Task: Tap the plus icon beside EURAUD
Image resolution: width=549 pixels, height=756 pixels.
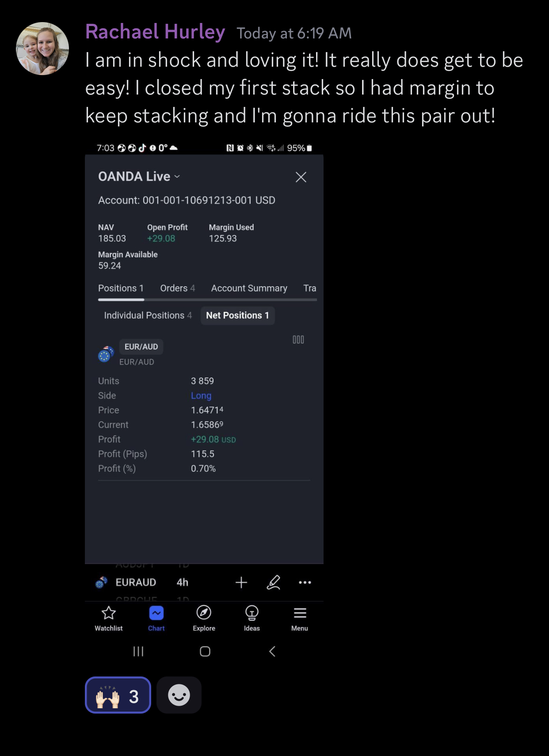Action: pos(241,582)
